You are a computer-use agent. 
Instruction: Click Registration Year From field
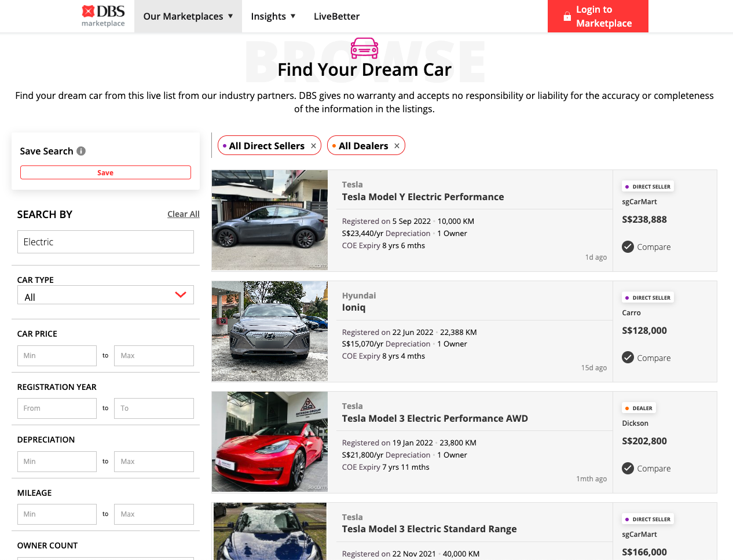[57, 408]
